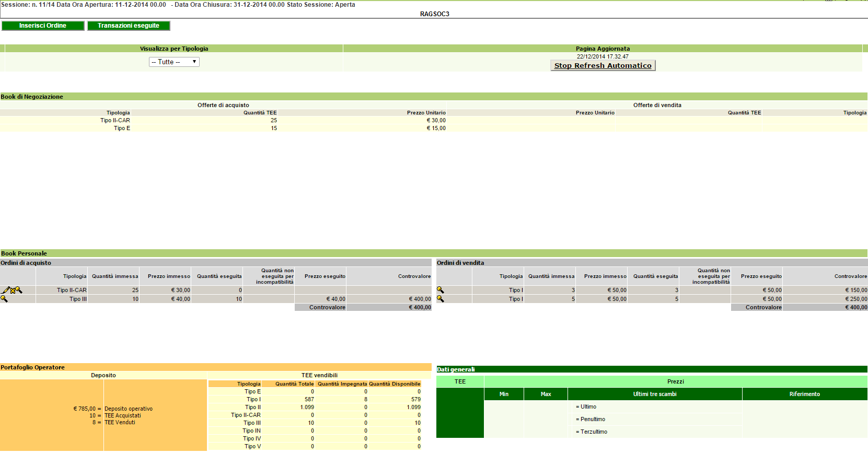
Task: Click the TEE Venduti label
Action: click(x=120, y=422)
